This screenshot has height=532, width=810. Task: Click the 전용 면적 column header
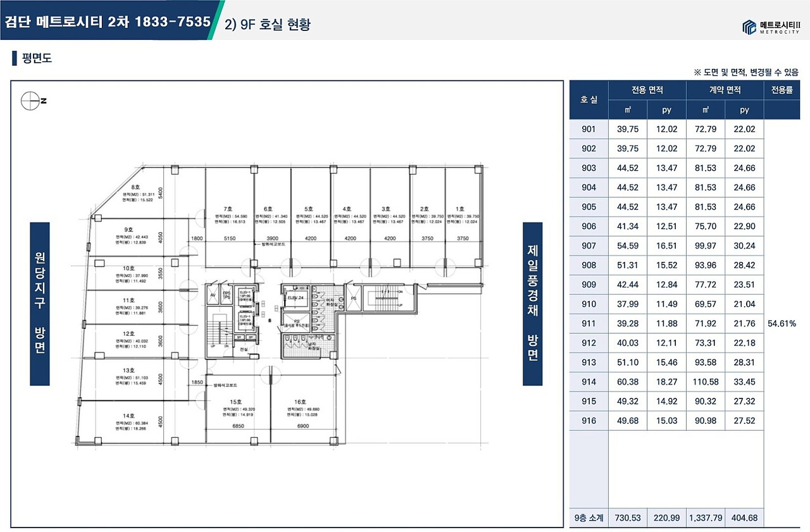pos(647,90)
